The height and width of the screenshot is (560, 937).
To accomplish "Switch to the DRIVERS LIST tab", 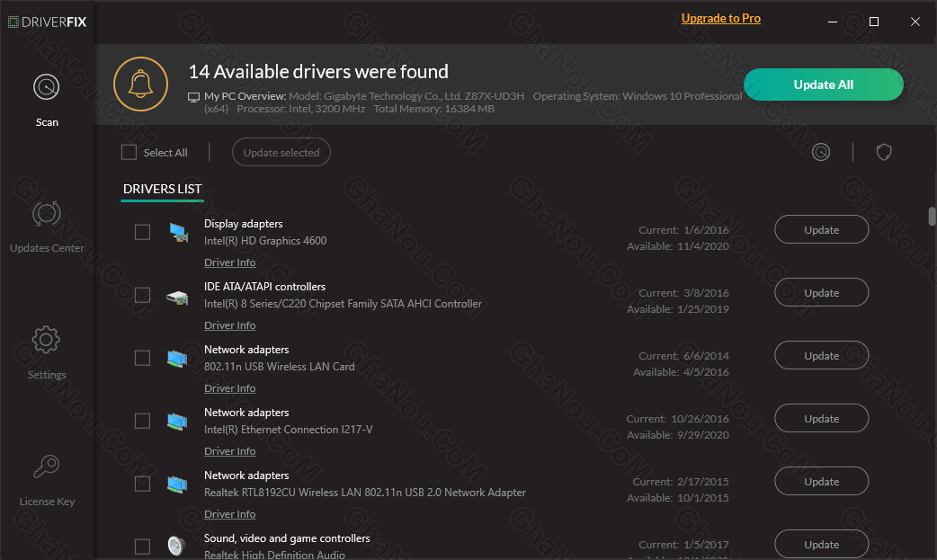I will [162, 189].
